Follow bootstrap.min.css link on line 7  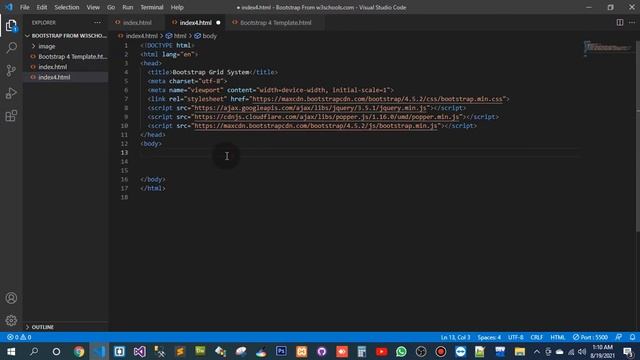coord(378,99)
